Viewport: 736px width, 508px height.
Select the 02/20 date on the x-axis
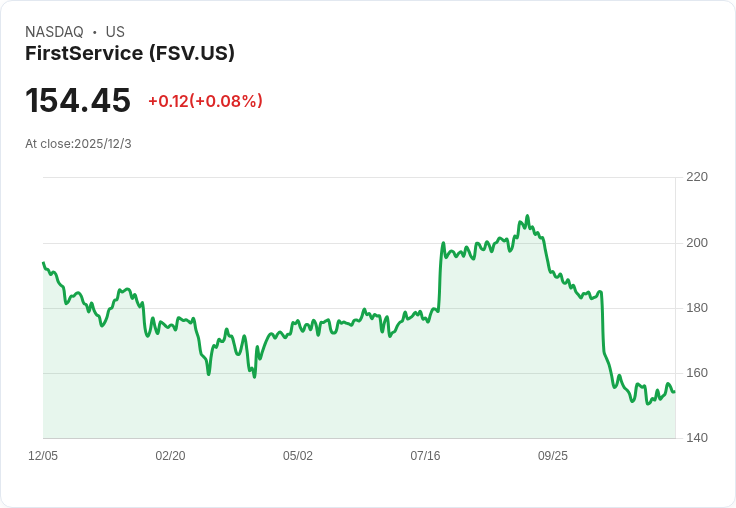pyautogui.click(x=170, y=456)
